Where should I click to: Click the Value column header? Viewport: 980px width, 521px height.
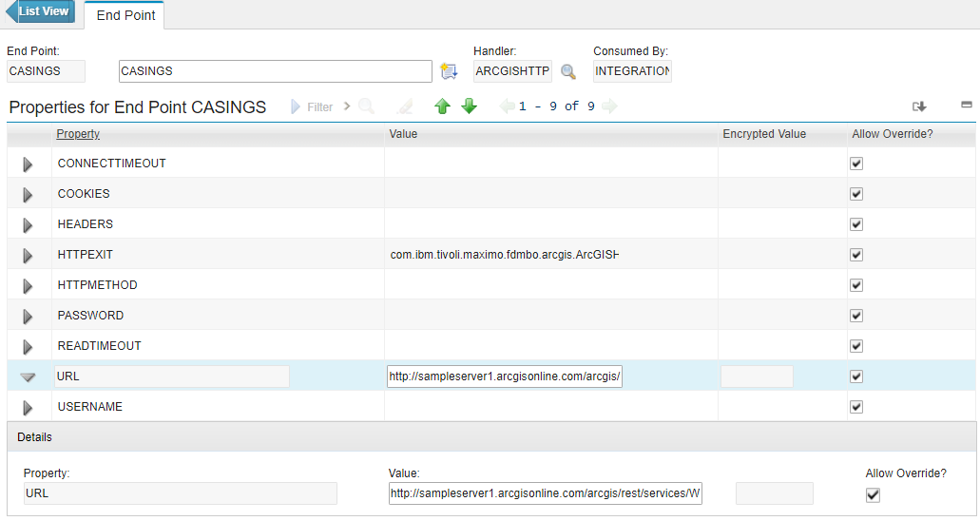pyautogui.click(x=403, y=134)
